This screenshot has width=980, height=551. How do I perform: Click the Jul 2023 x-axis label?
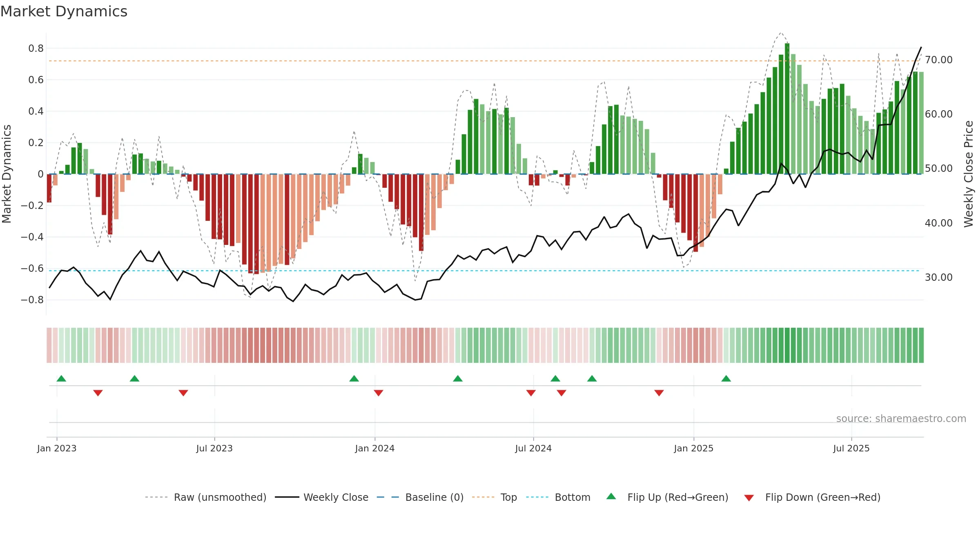[214, 448]
